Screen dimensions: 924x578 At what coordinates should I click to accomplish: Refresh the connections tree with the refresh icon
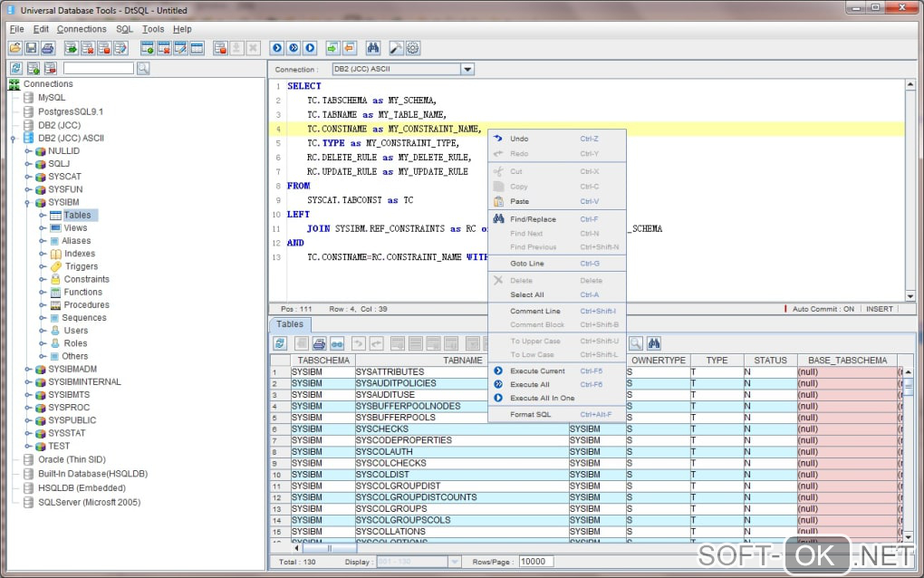point(15,69)
